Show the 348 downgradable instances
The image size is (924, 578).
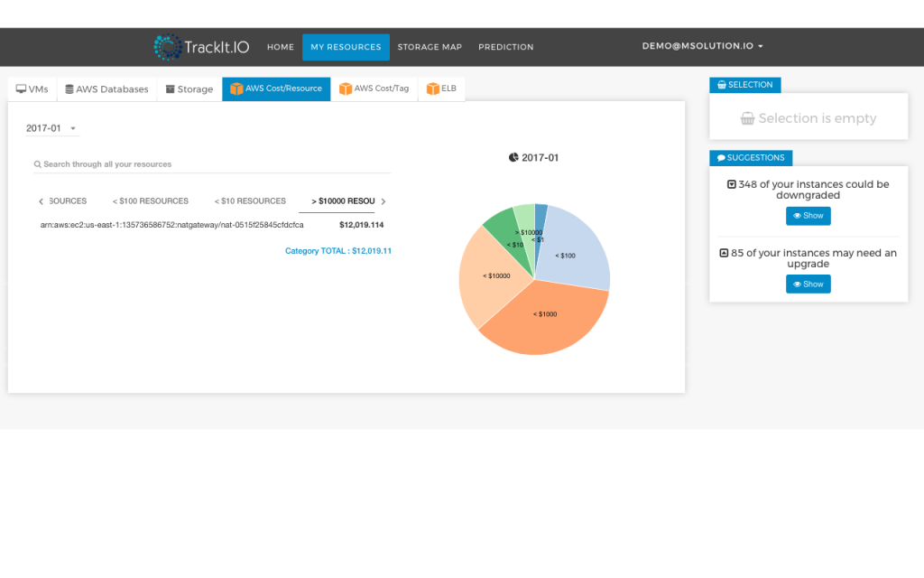808,215
